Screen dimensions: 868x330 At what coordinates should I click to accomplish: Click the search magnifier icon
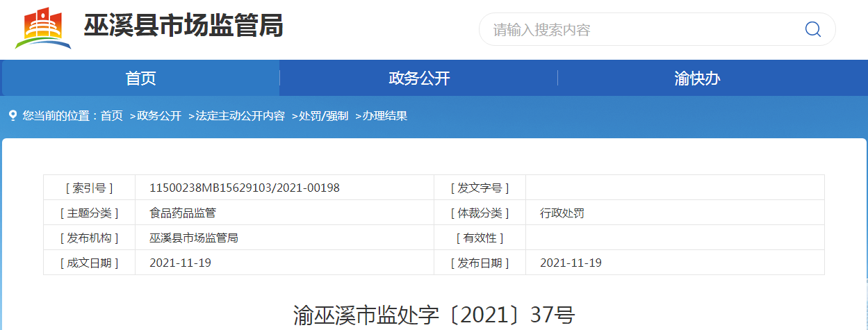812,29
